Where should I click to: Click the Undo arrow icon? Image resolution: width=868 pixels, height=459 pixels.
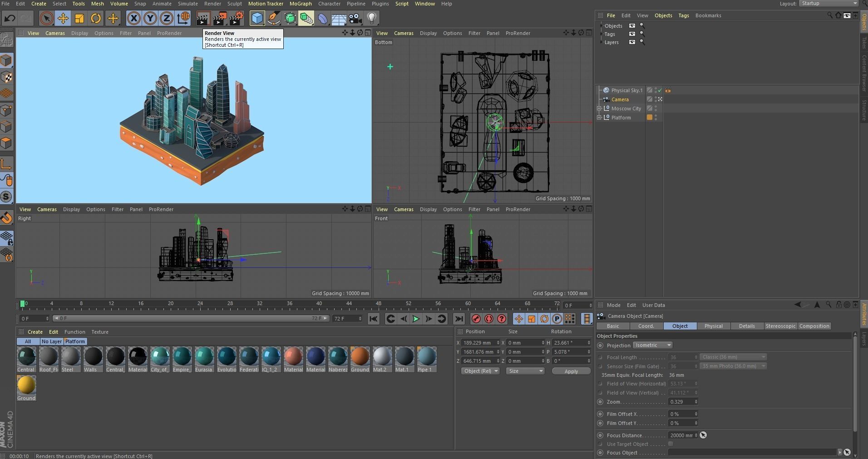point(10,18)
